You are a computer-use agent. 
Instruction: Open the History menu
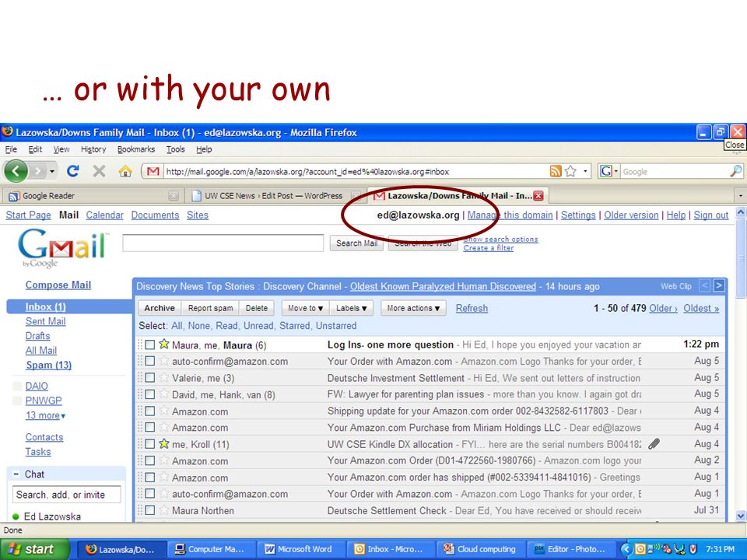[93, 149]
